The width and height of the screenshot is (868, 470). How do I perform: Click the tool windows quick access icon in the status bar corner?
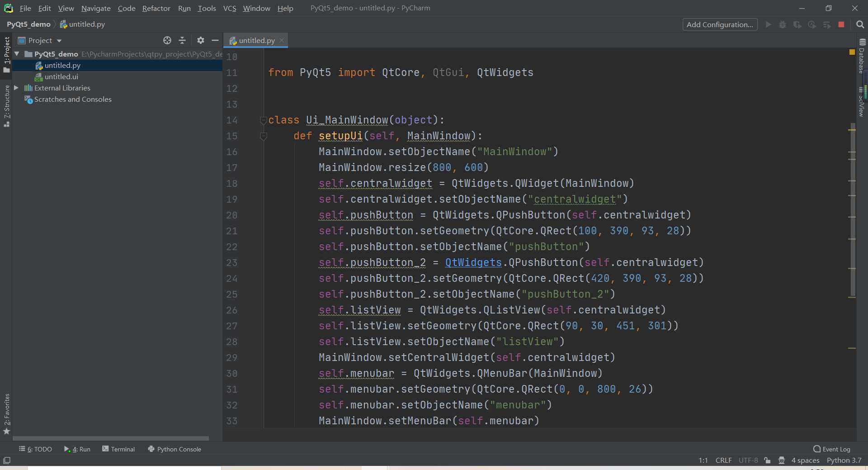click(x=7, y=461)
